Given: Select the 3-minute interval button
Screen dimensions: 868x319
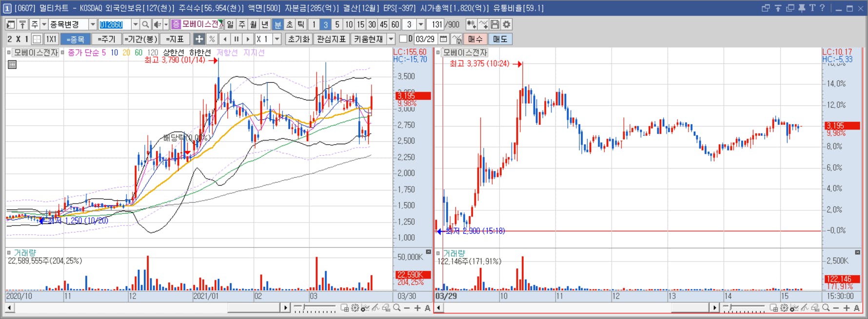Looking at the screenshot, I should [x=326, y=24].
